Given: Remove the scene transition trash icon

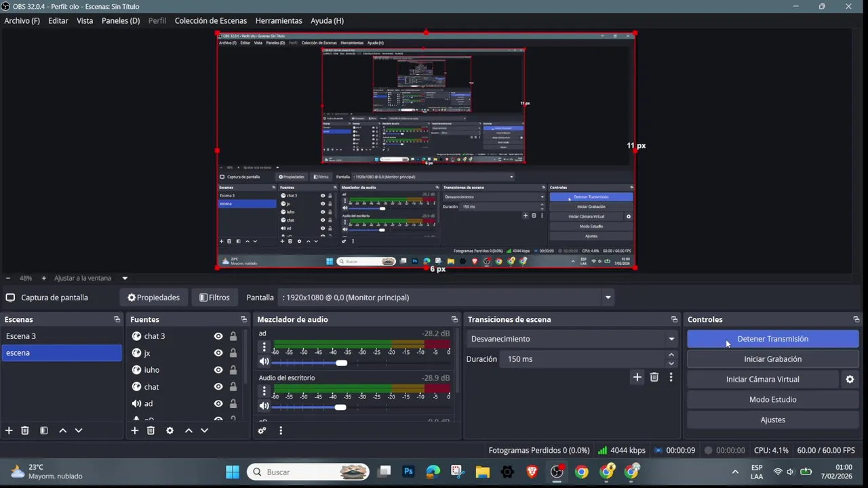Looking at the screenshot, I should [x=654, y=378].
